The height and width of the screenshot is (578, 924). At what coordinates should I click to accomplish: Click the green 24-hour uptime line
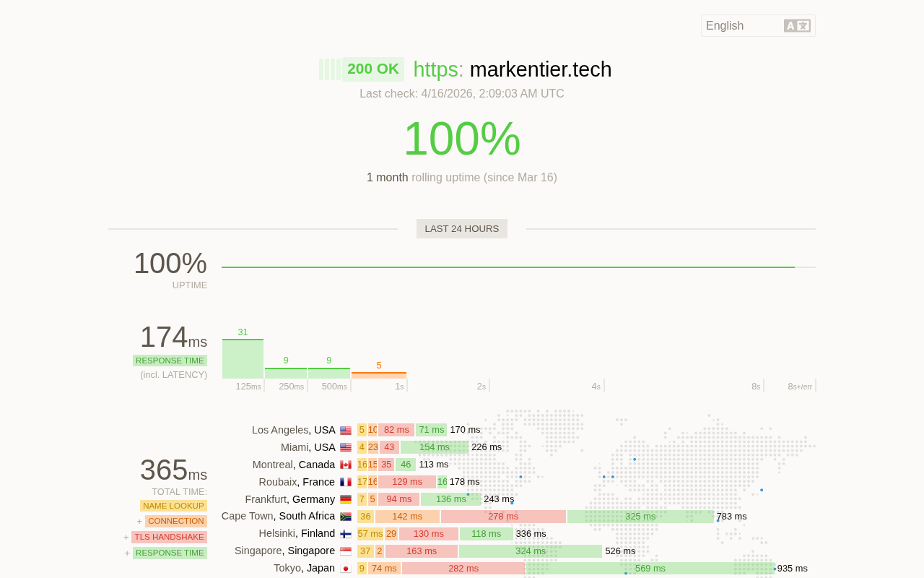[x=508, y=267]
